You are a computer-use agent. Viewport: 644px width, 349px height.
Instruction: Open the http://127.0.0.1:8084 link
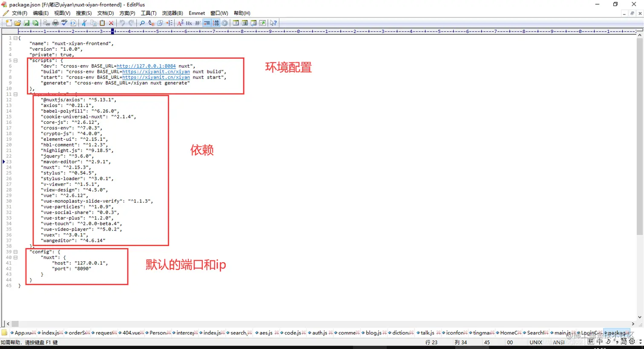[146, 66]
